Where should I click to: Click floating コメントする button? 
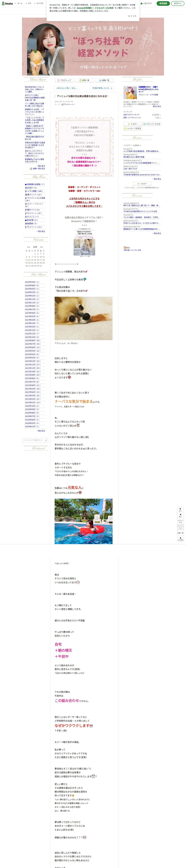tap(181, 521)
